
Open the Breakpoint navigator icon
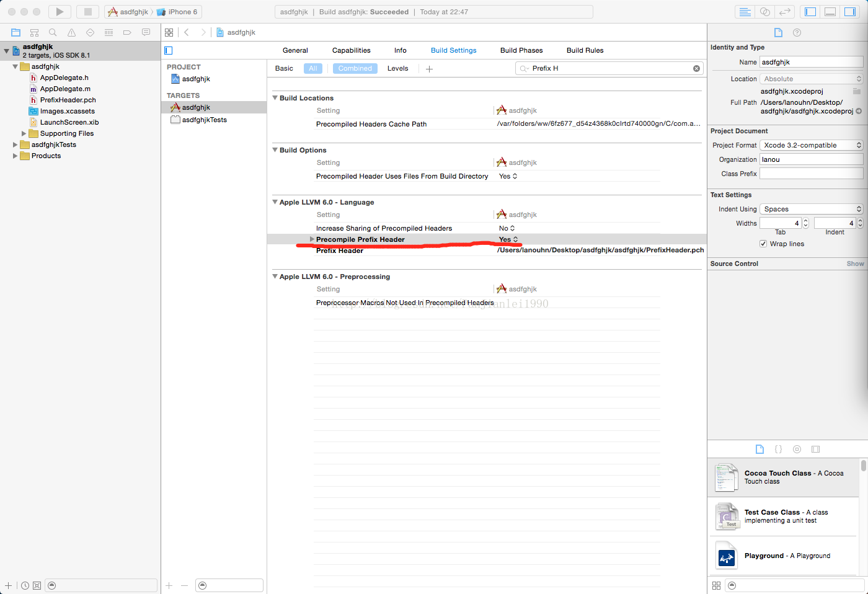point(127,32)
